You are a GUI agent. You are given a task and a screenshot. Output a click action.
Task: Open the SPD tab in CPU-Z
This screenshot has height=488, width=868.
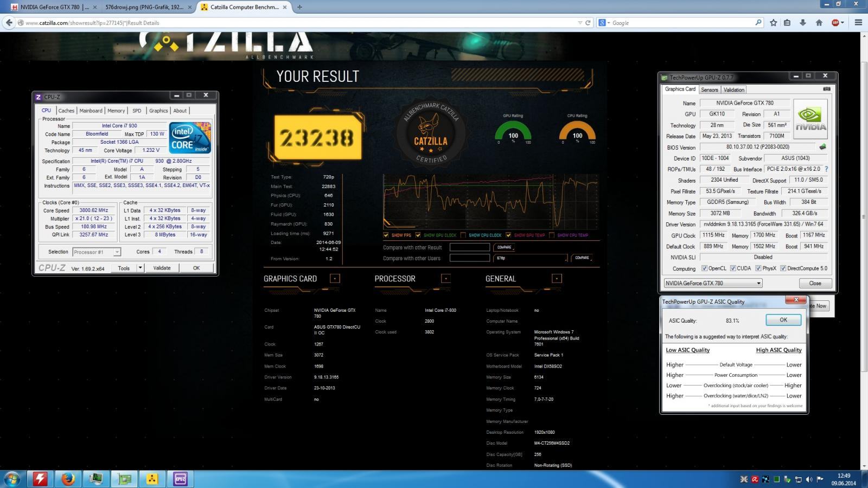click(137, 111)
